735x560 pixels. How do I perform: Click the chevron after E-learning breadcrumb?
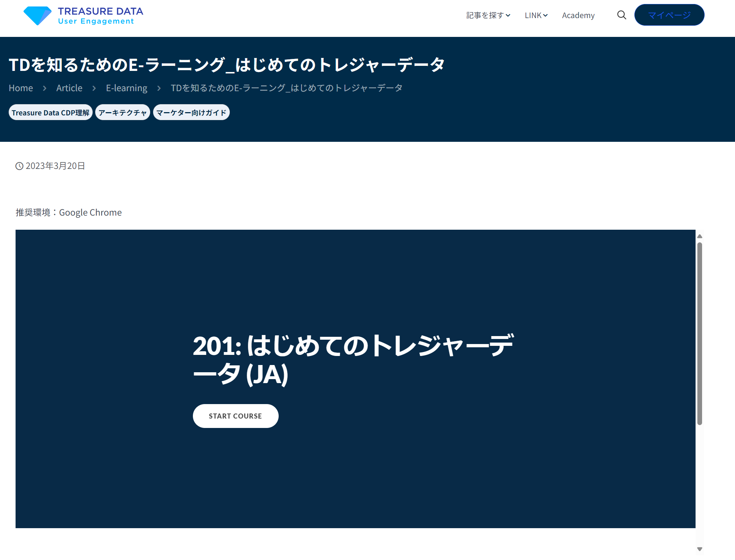[x=159, y=88]
